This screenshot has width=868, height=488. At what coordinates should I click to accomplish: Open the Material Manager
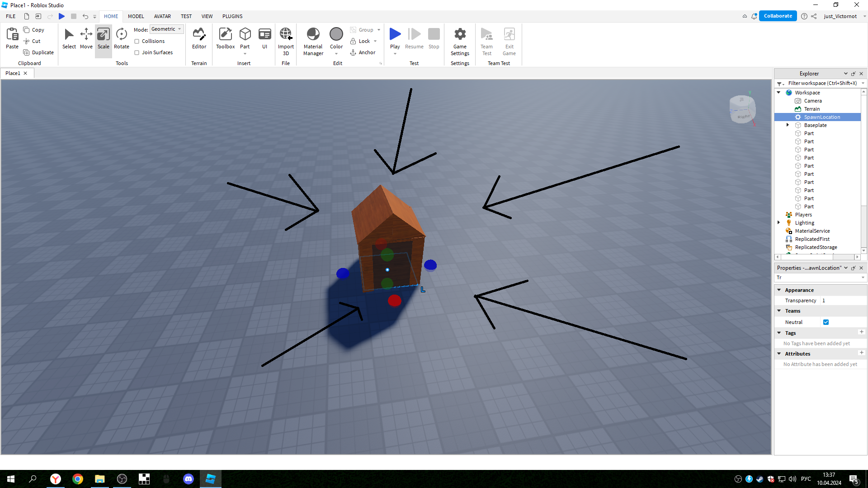313,41
